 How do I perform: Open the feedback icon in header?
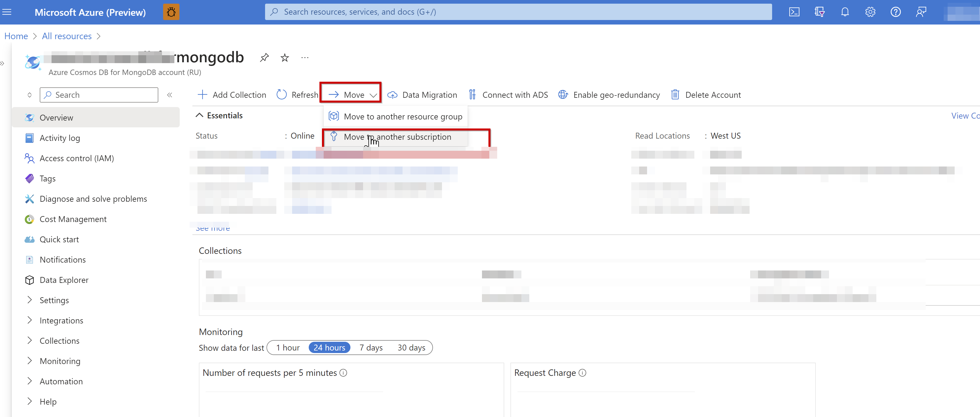tap(921, 12)
